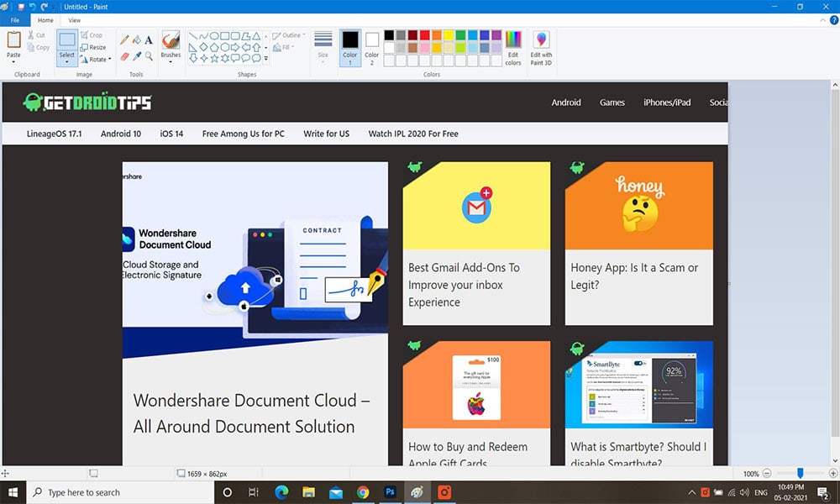Click the Copy button
Image resolution: width=840 pixels, height=504 pixels.
pyautogui.click(x=39, y=48)
